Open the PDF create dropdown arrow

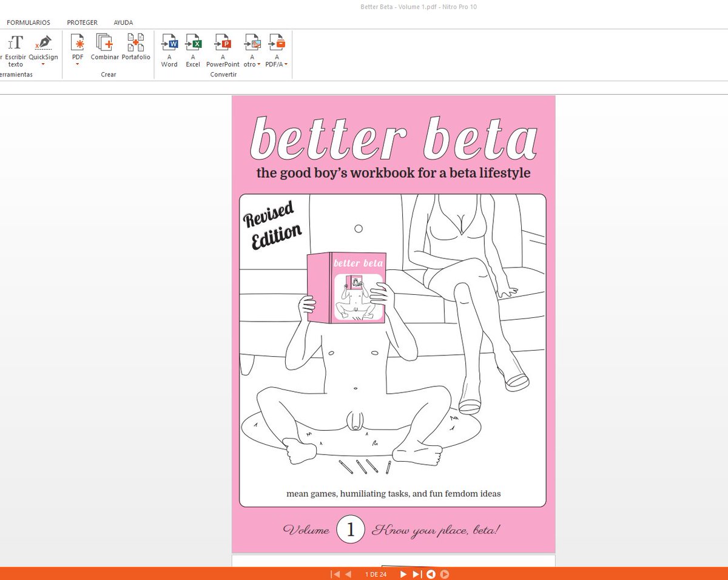(x=78, y=64)
